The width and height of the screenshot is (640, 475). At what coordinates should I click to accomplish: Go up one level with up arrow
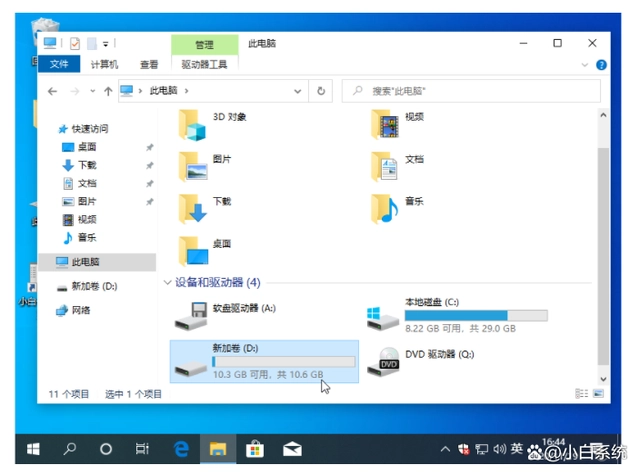pyautogui.click(x=108, y=91)
